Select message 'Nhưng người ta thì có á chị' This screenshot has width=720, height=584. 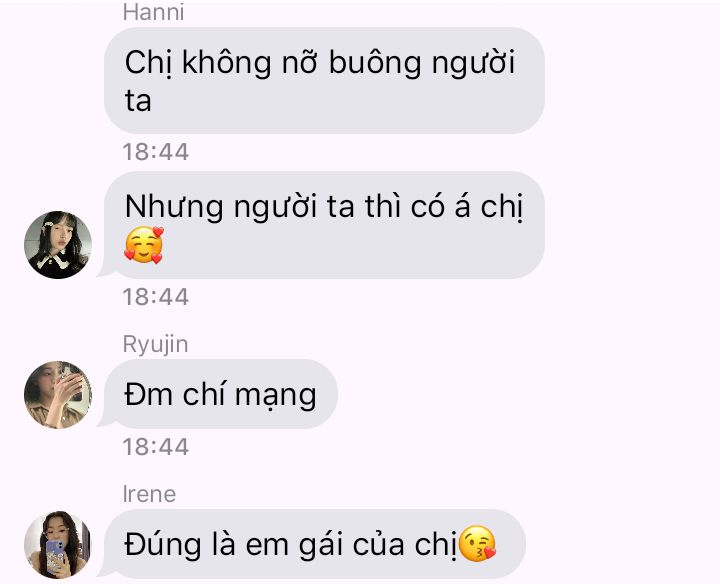coord(324,225)
